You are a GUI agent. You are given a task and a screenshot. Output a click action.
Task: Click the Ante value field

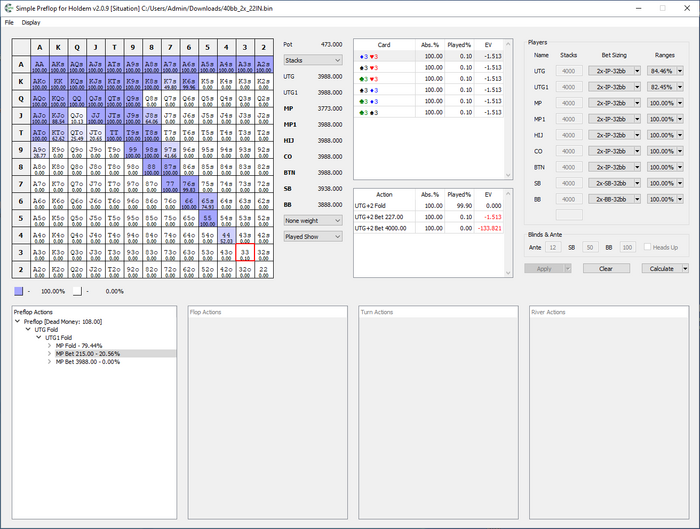coord(553,247)
